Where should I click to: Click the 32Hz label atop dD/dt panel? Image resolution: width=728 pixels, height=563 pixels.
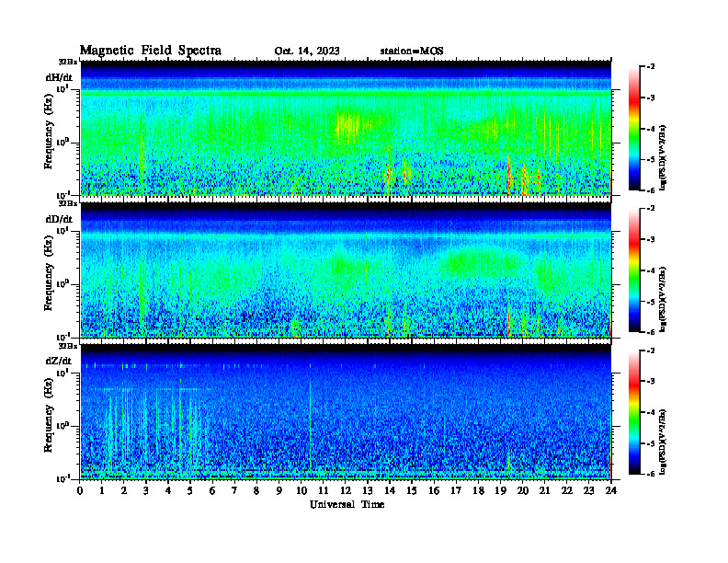pyautogui.click(x=67, y=203)
